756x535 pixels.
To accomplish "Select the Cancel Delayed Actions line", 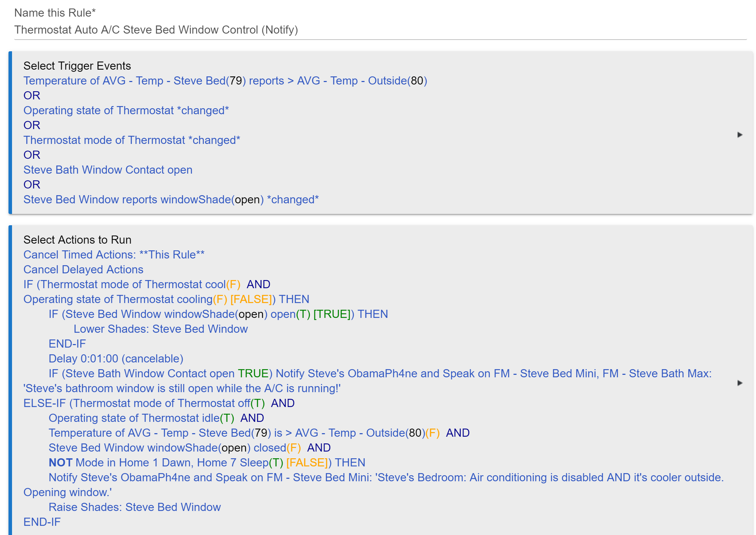I will [x=83, y=269].
